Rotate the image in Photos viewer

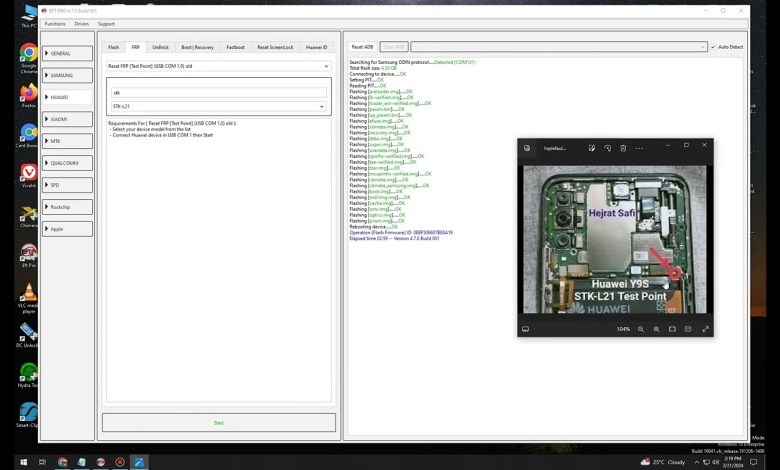click(x=607, y=148)
